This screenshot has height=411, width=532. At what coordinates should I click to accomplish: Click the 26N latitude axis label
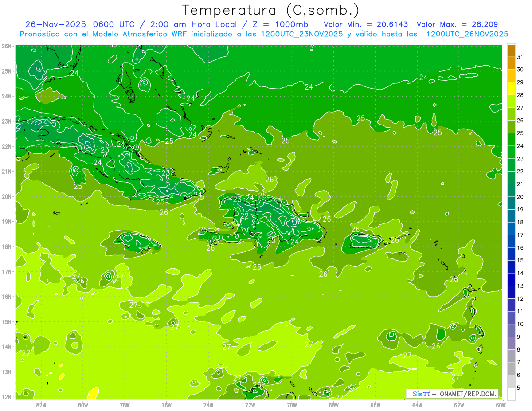(x=7, y=46)
